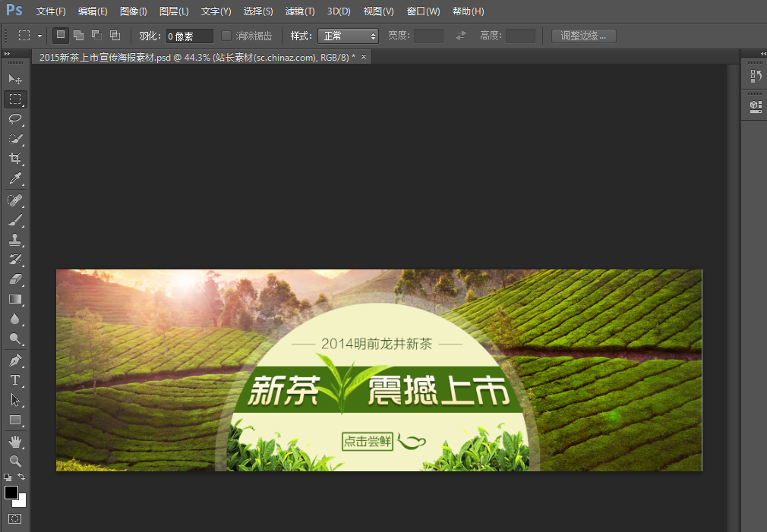Select the Quick Selection tool
Image resolution: width=767 pixels, height=532 pixels.
(x=15, y=139)
